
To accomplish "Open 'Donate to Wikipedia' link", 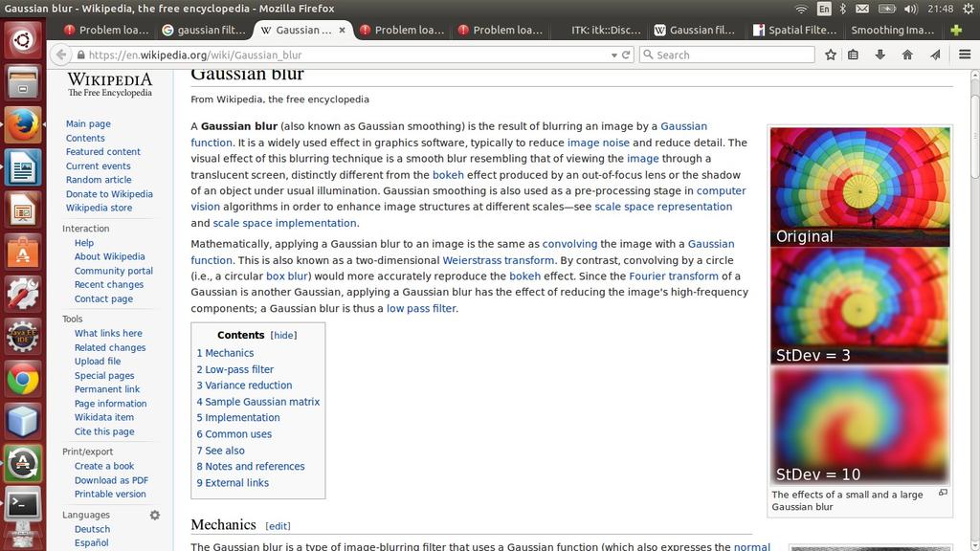I will (109, 194).
